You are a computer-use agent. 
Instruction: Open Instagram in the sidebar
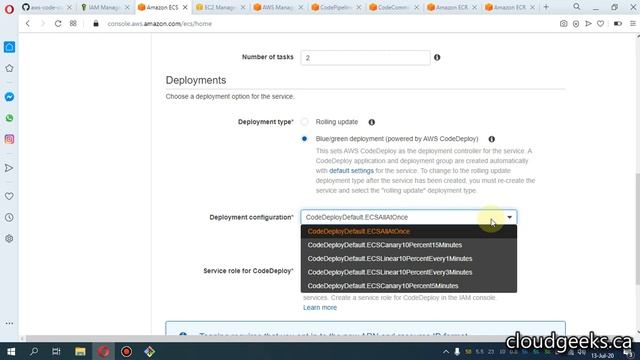click(9, 139)
